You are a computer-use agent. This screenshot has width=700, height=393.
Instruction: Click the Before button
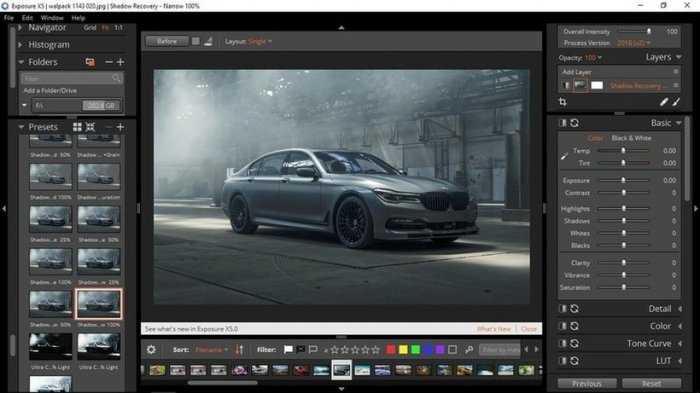(167, 42)
